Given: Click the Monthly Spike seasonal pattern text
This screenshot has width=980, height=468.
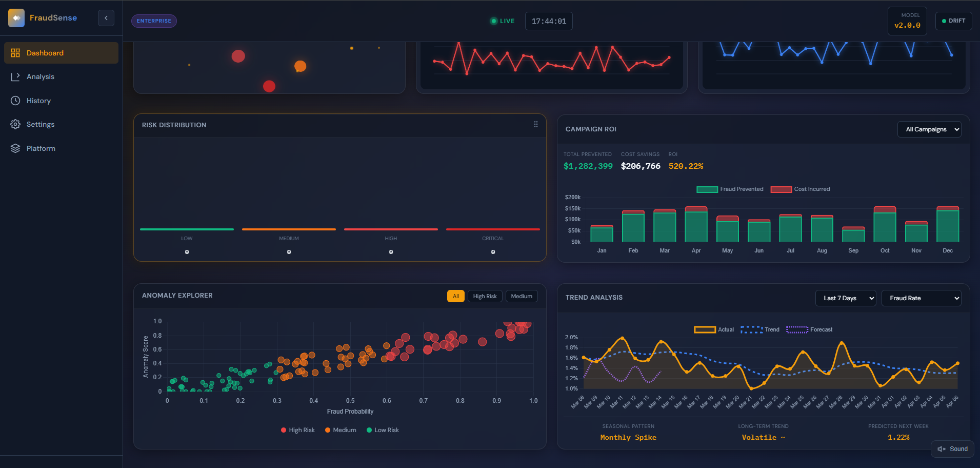Looking at the screenshot, I should coord(628,438).
